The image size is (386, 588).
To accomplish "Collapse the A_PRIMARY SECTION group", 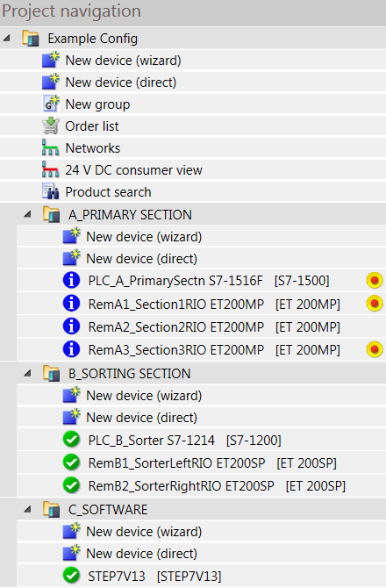I will point(27,214).
